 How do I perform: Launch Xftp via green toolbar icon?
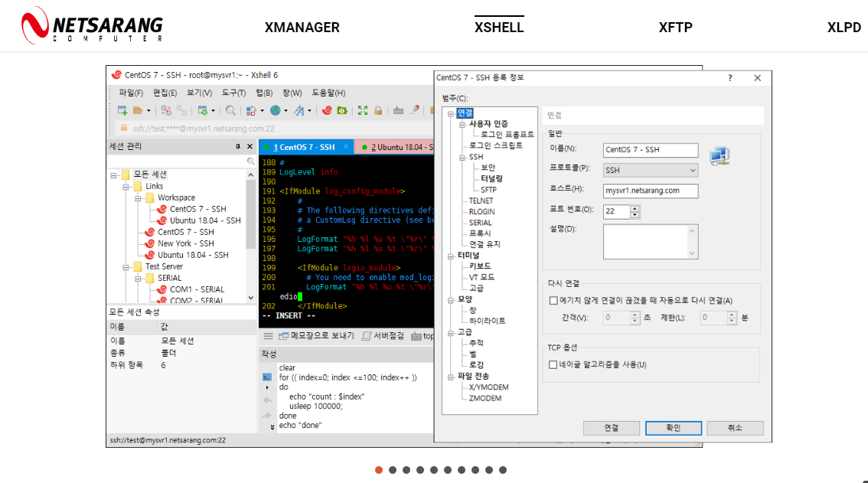(342, 111)
